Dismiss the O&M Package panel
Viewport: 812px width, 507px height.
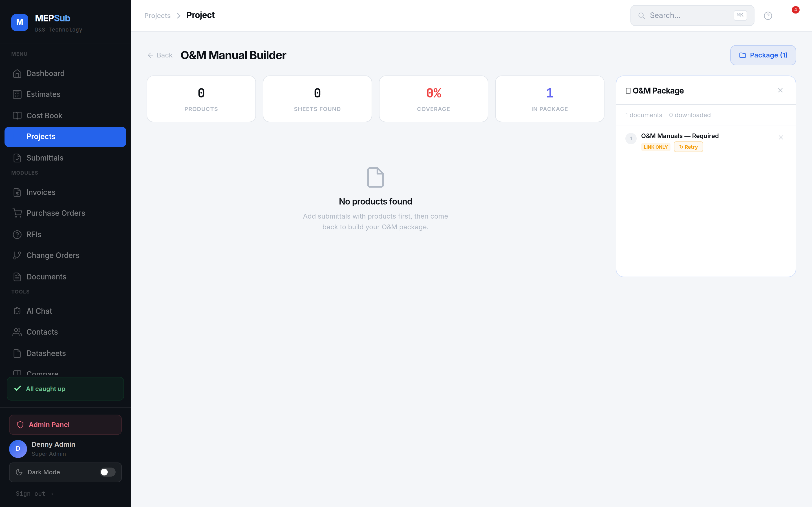pos(780,90)
